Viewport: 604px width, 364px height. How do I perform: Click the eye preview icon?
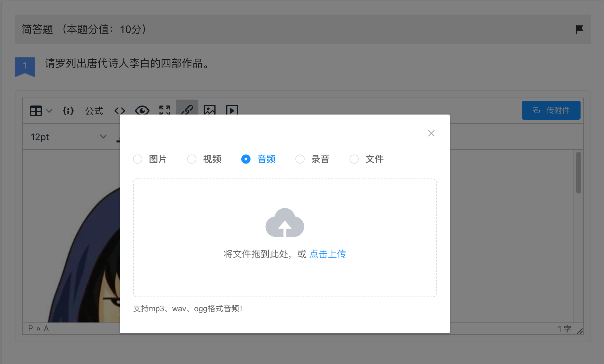[x=142, y=110]
